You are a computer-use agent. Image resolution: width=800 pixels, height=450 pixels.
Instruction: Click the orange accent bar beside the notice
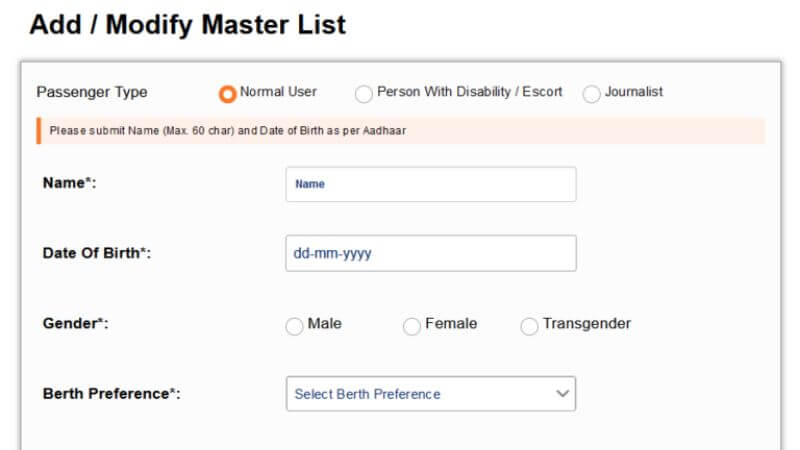pos(38,131)
